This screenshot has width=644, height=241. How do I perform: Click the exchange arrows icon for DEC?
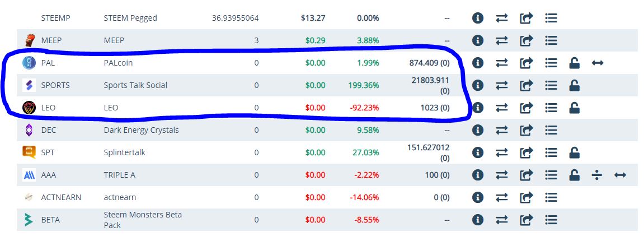click(501, 130)
